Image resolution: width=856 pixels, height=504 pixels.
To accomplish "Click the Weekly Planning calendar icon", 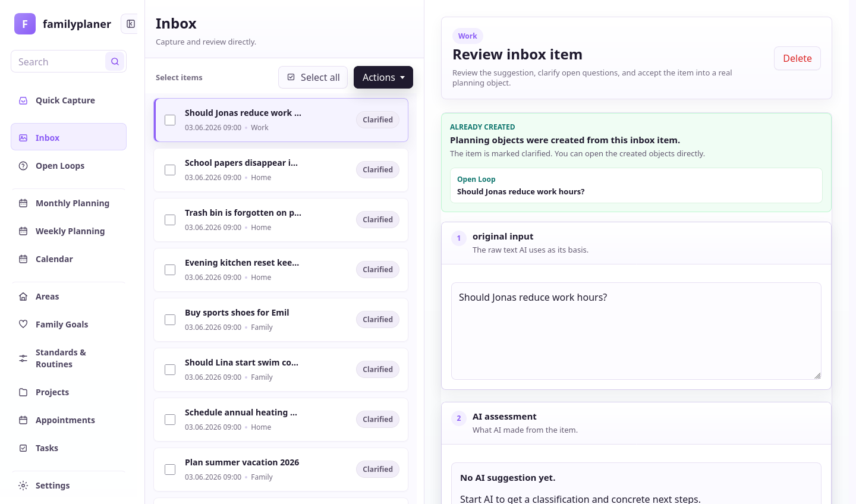I will click(x=23, y=231).
